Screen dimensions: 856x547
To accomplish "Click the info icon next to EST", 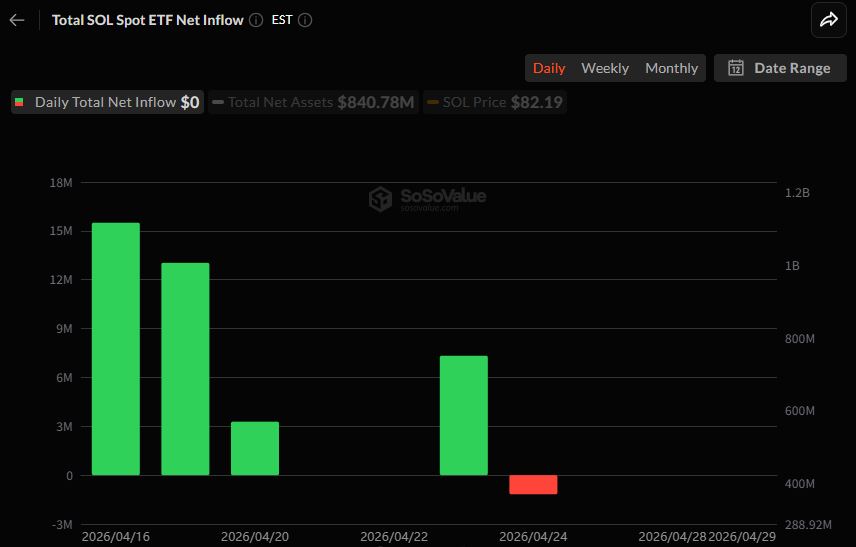I will click(305, 20).
